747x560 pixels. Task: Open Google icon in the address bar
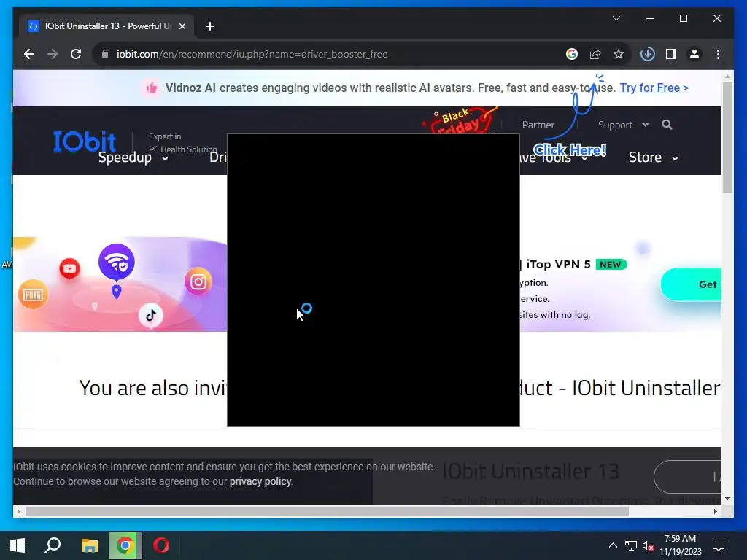(572, 54)
